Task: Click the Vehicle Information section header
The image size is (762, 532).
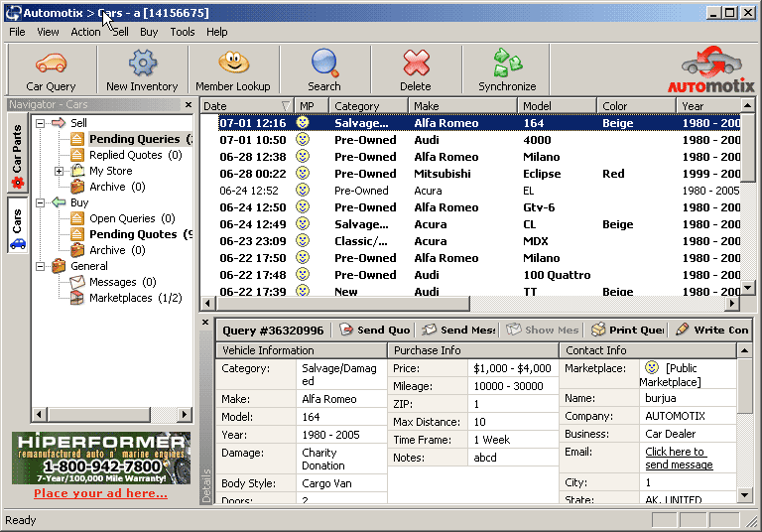Action: (x=302, y=350)
